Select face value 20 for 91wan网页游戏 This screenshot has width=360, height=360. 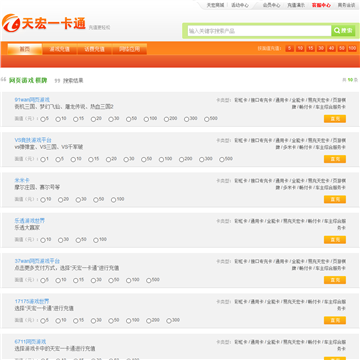pos(93,119)
